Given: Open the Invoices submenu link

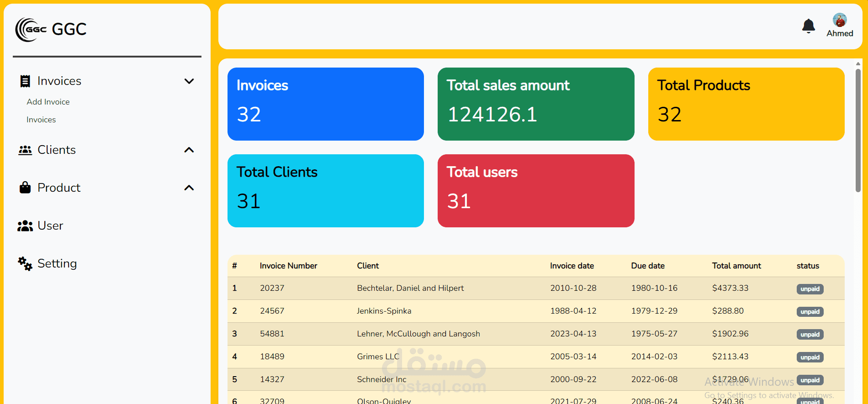Looking at the screenshot, I should (x=41, y=120).
